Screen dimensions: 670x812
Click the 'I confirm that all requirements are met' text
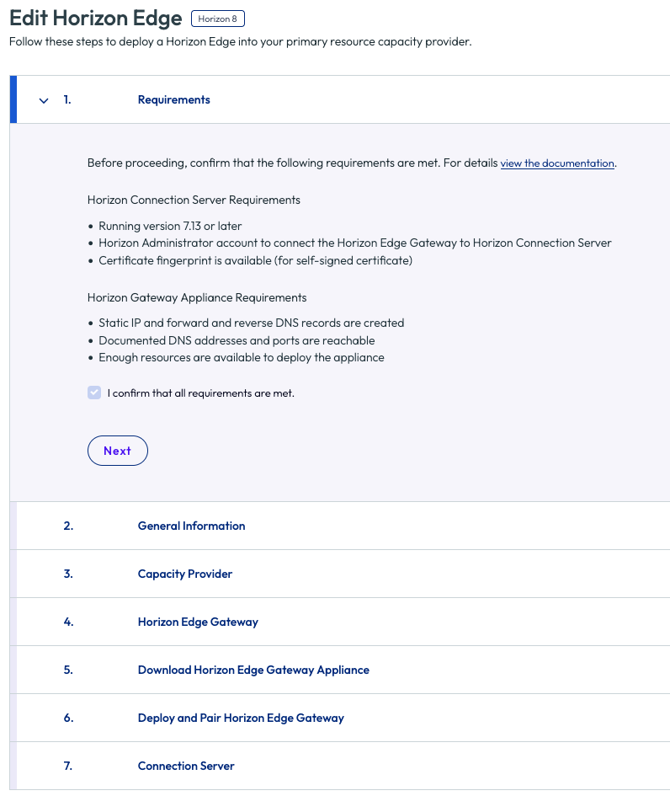pyautogui.click(x=200, y=393)
